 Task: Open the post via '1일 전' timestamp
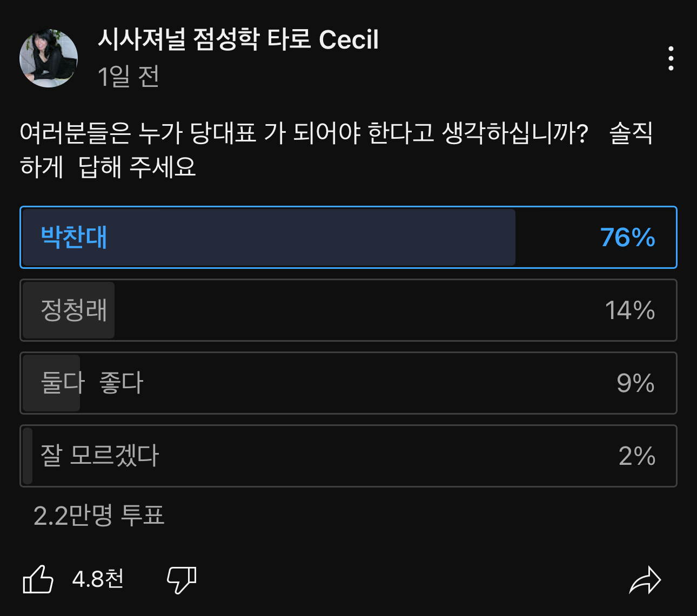point(128,76)
